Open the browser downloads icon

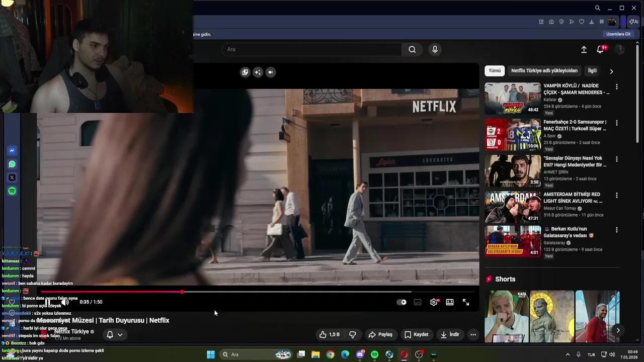tap(592, 22)
